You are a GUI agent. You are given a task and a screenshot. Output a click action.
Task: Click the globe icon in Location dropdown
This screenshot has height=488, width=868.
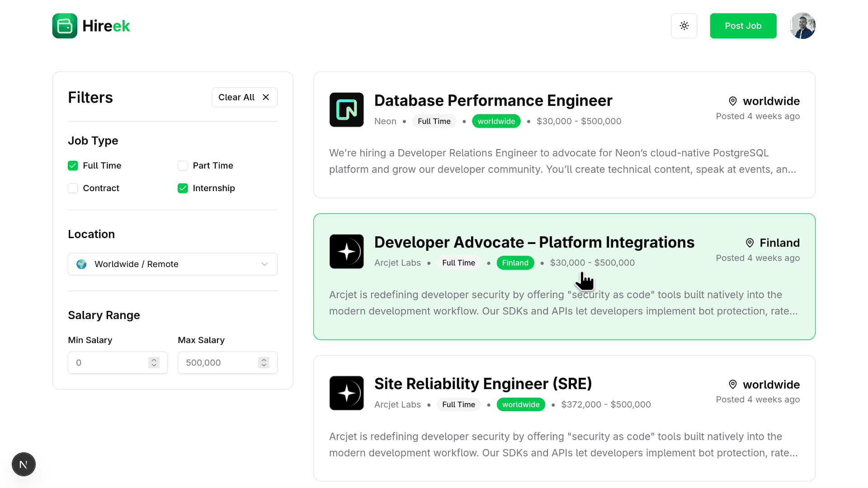pyautogui.click(x=81, y=264)
